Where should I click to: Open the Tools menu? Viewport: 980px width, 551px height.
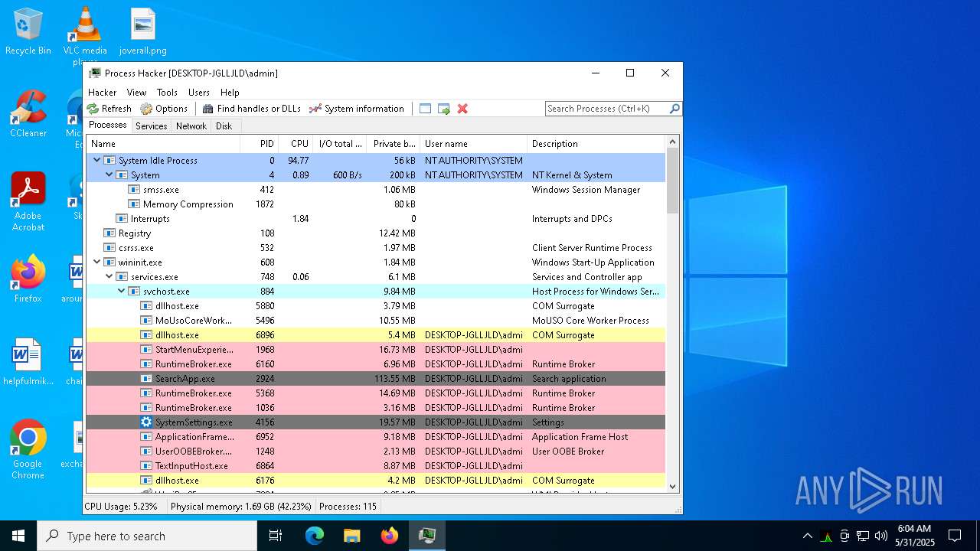coord(167,92)
